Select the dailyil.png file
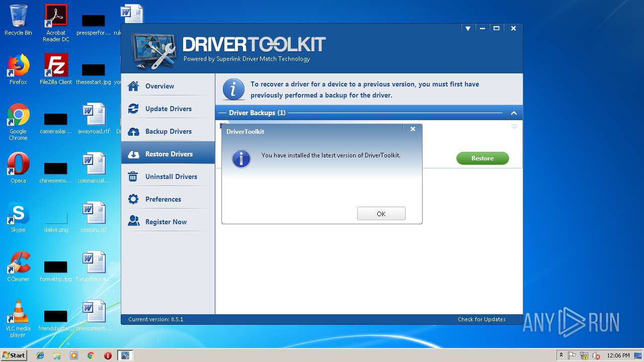 coord(56,220)
